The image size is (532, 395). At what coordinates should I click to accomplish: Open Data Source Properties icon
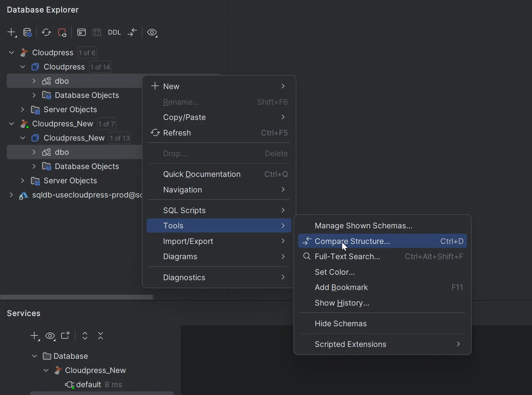point(27,33)
